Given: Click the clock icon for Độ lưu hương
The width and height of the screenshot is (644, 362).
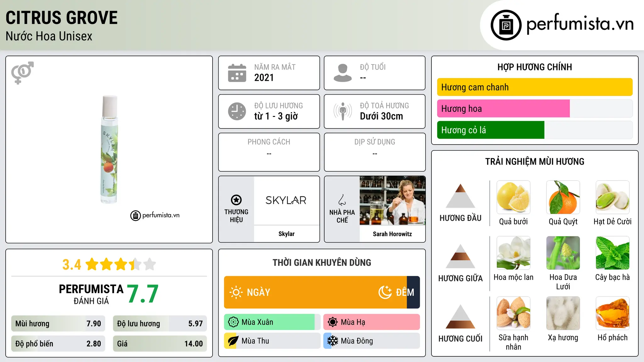Looking at the screenshot, I should [x=237, y=111].
